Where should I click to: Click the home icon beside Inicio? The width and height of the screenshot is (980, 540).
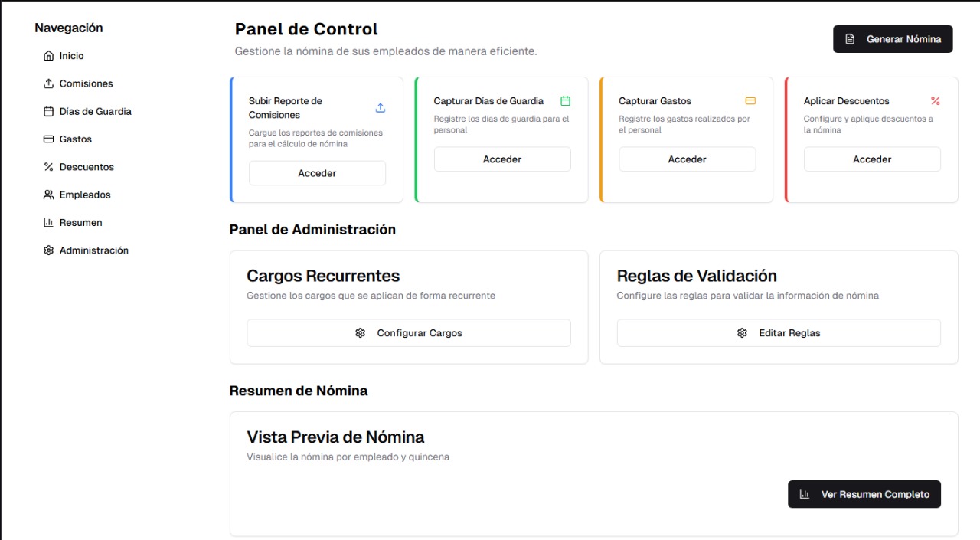(x=49, y=56)
